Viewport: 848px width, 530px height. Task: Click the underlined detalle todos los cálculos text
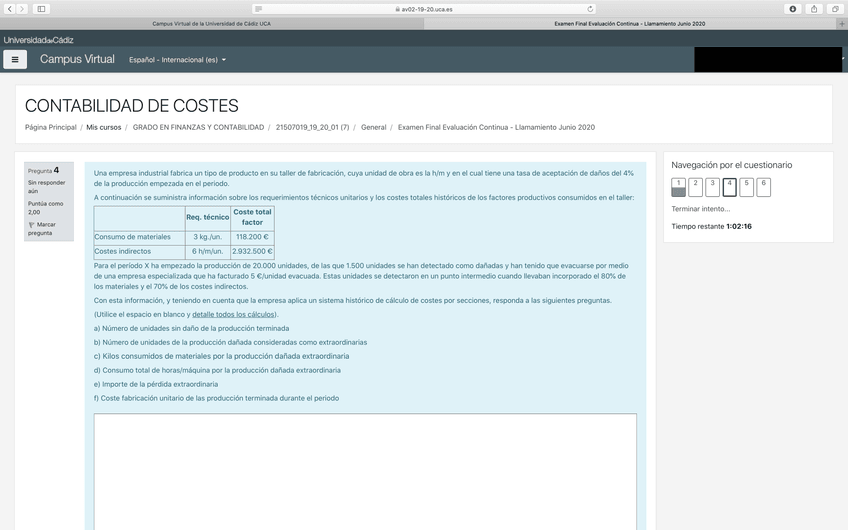pyautogui.click(x=233, y=314)
